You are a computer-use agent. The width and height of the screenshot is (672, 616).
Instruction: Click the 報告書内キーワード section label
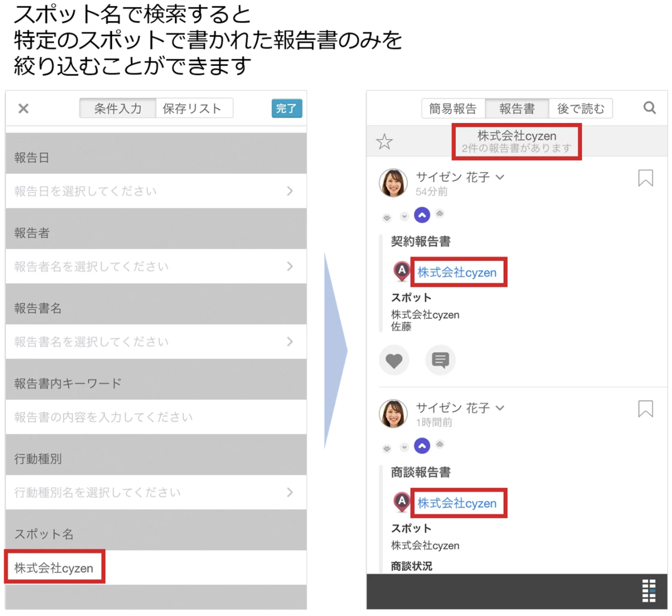point(68,384)
